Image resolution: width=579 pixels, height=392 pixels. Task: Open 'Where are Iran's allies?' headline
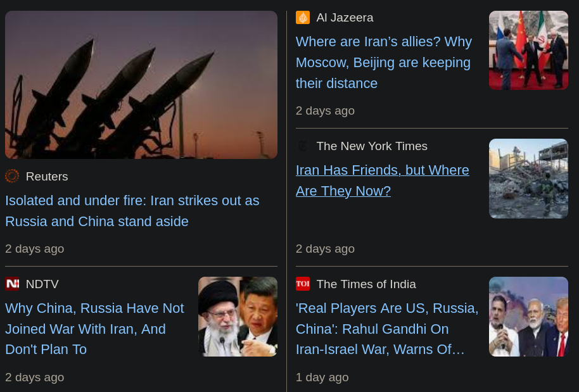(x=384, y=63)
